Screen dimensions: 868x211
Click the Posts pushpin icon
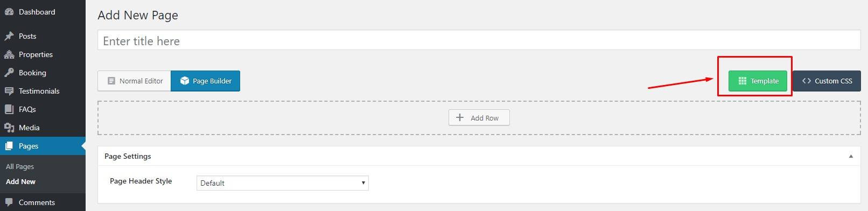(9, 36)
